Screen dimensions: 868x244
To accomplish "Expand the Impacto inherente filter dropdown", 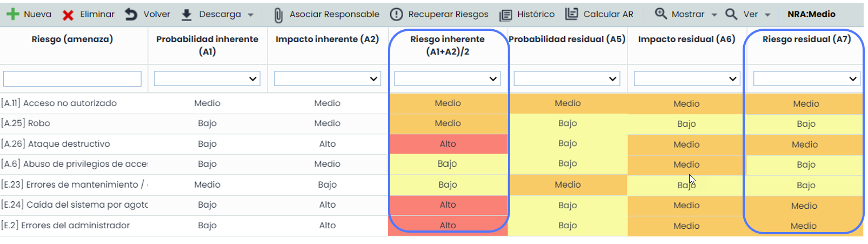I will [x=327, y=79].
